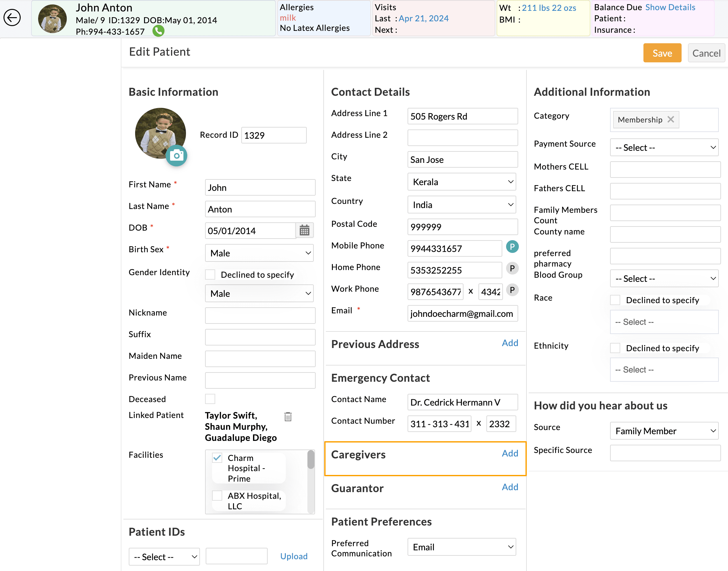This screenshot has height=571, width=728.
Task: Show Details for Balance Due
Action: [x=670, y=7]
